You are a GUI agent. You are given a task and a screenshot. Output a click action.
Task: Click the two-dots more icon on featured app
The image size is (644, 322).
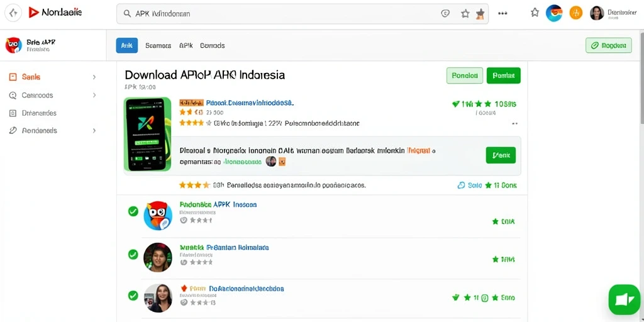click(514, 123)
